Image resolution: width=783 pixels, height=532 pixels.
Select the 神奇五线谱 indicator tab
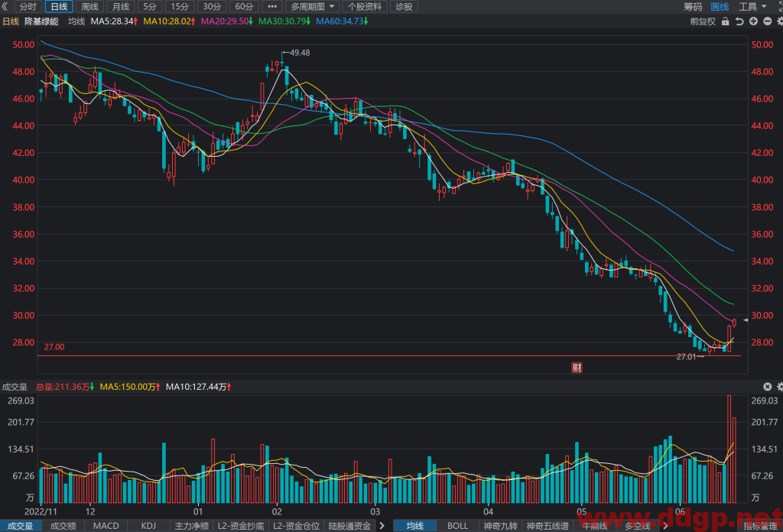(x=547, y=526)
